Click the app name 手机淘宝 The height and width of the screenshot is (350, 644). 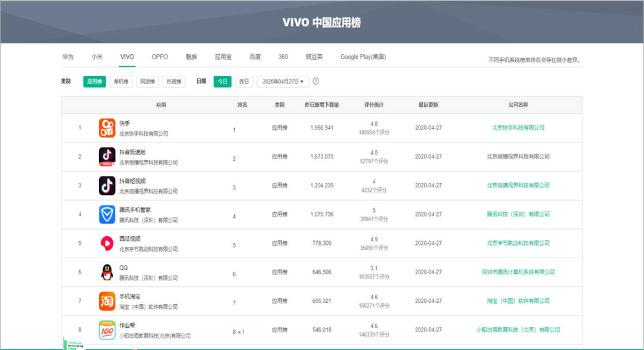(x=130, y=296)
